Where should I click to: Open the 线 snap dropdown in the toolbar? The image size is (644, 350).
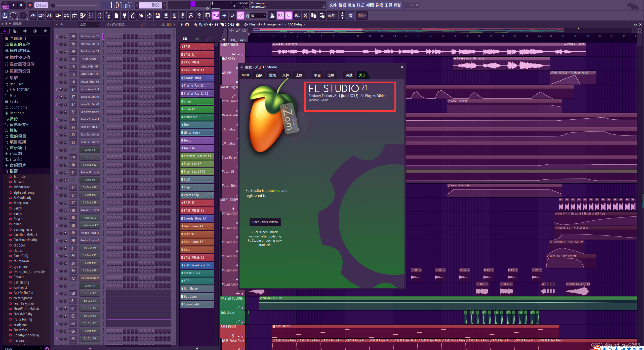258,16
